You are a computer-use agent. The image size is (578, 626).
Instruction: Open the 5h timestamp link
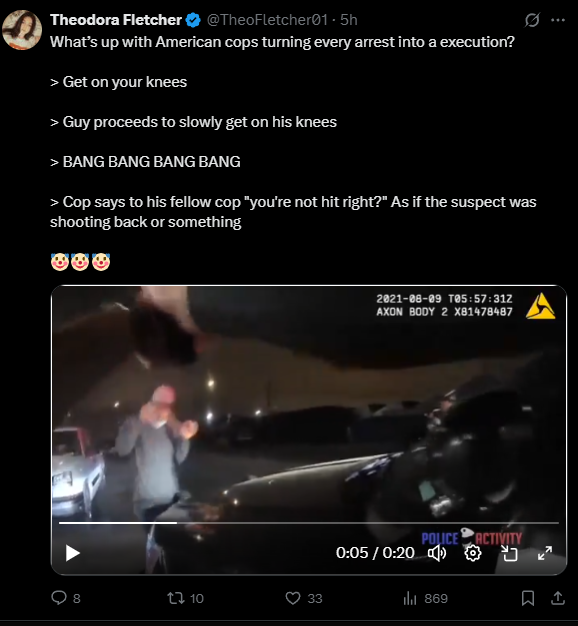coord(348,20)
